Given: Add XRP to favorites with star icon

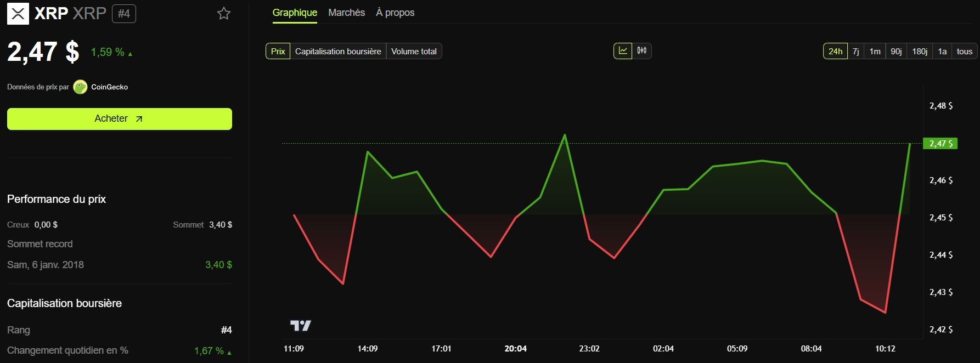Looking at the screenshot, I should tap(224, 14).
